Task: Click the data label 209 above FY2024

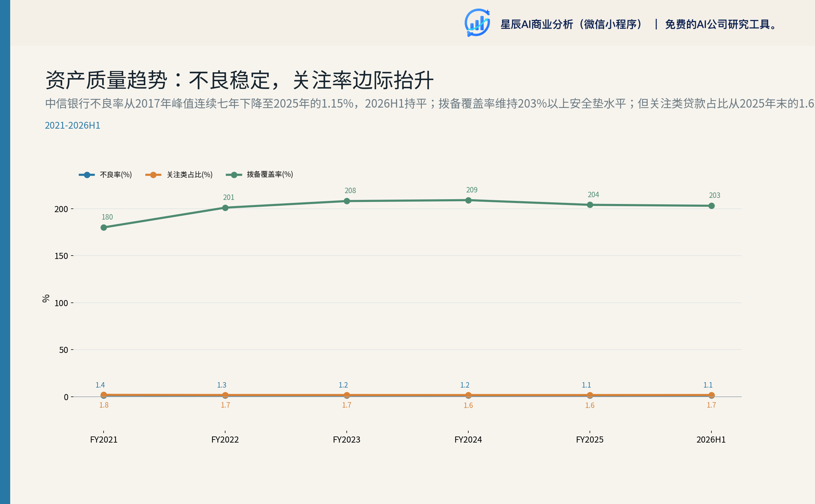Action: click(472, 190)
